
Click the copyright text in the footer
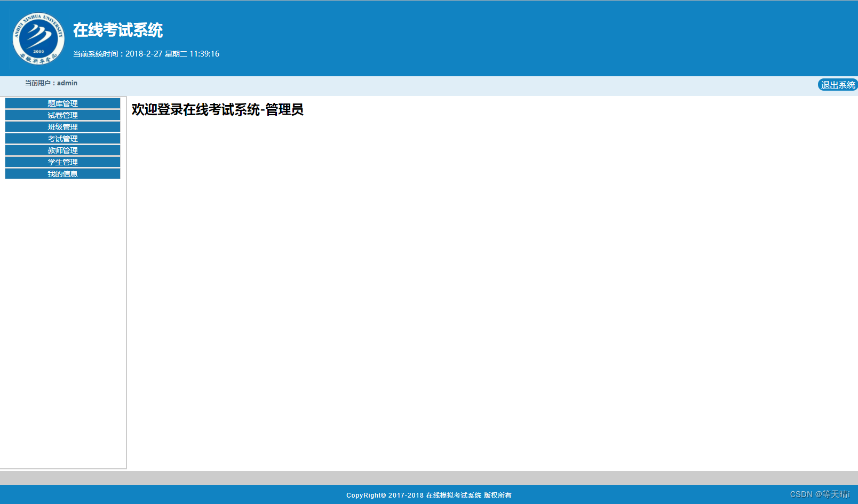click(x=428, y=495)
